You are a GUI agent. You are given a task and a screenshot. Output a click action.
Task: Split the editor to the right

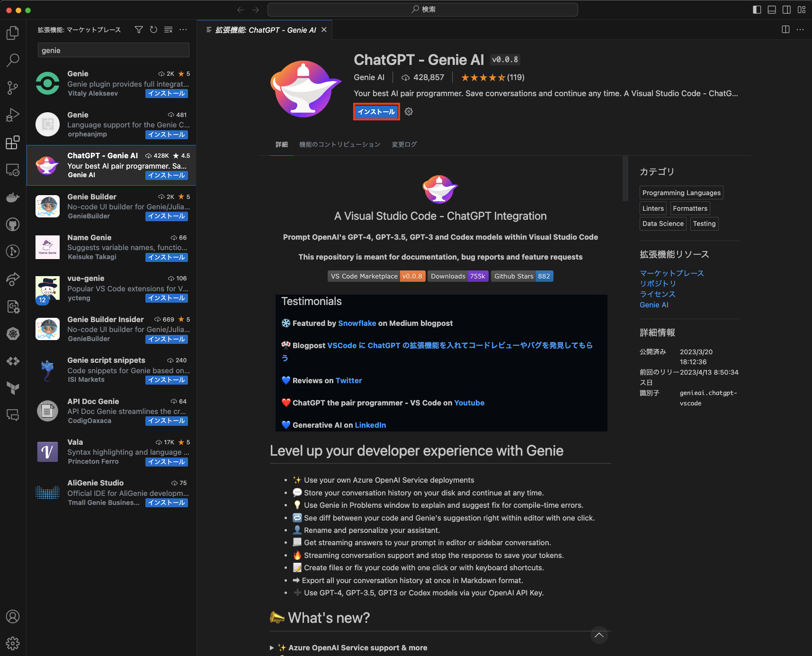click(785, 29)
